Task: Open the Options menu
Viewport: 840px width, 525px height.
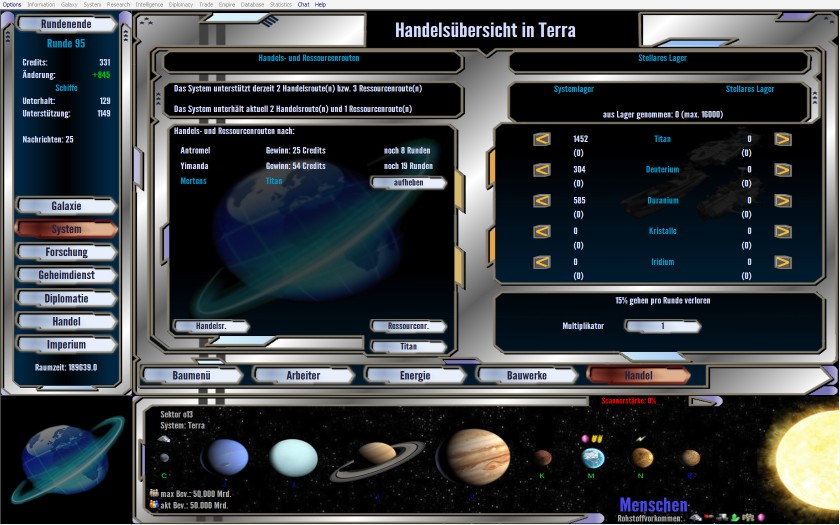Action: 12,4
